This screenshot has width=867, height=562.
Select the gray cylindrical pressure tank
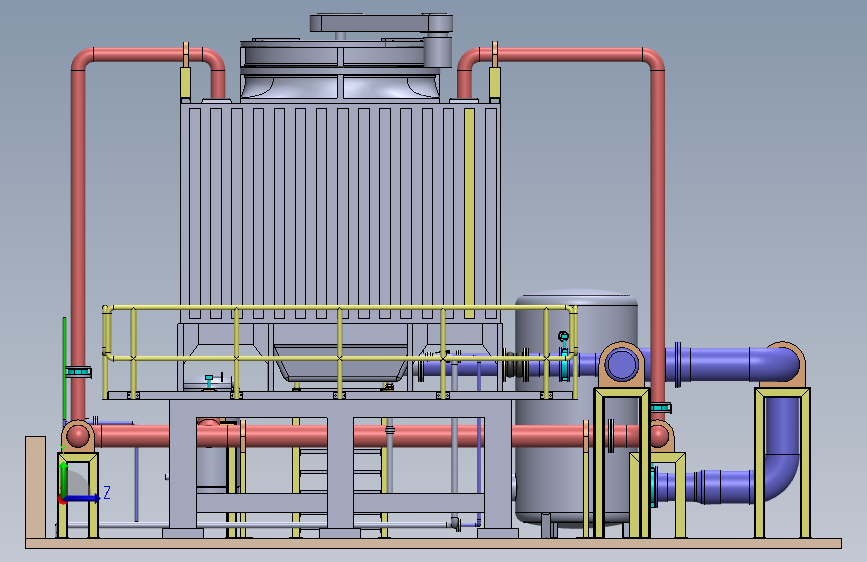[x=575, y=407]
